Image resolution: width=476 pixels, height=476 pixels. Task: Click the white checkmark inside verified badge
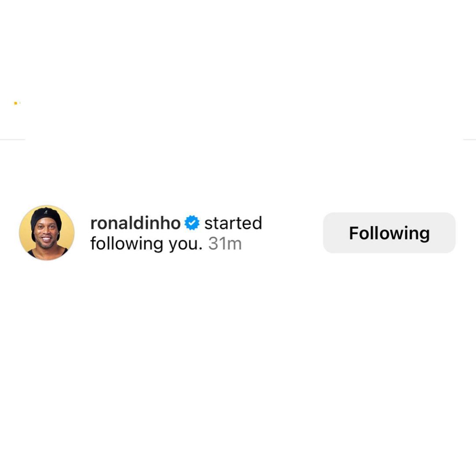(x=192, y=223)
